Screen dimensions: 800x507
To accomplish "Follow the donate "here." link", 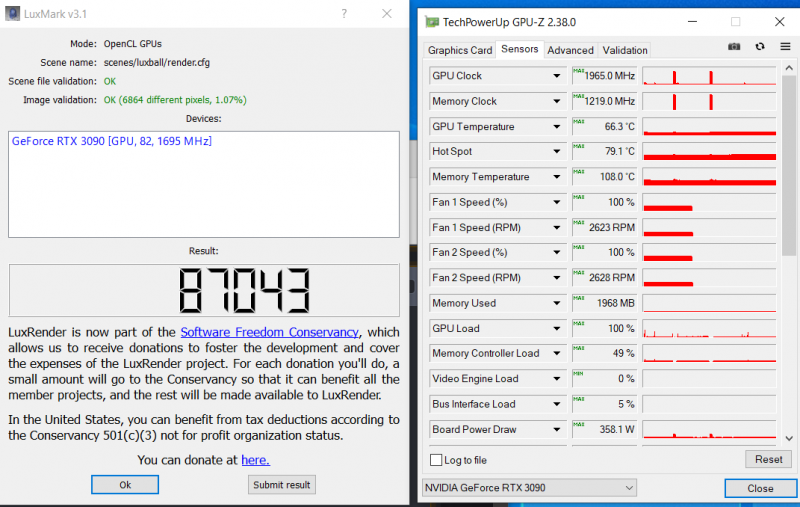I will pos(256,460).
